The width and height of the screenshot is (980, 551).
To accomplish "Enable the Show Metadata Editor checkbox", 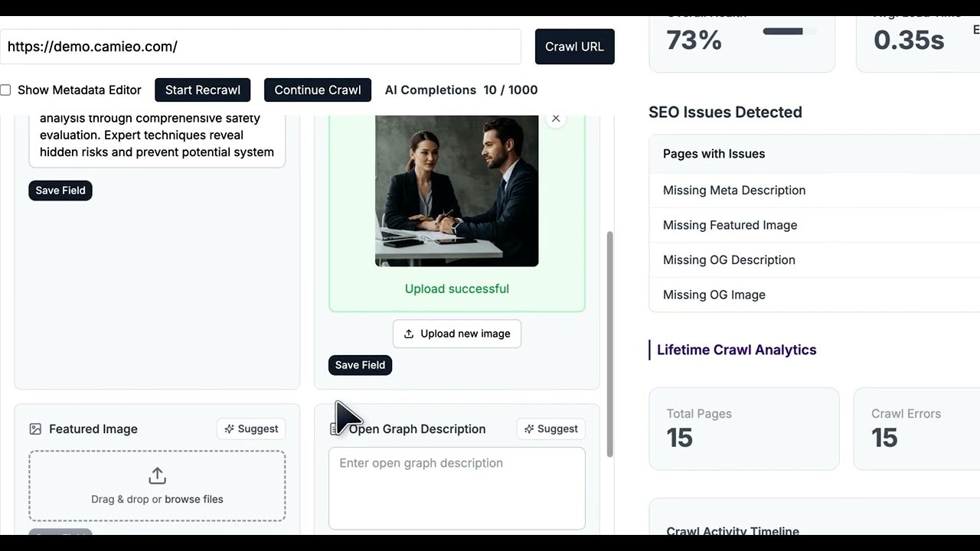I will (x=5, y=90).
